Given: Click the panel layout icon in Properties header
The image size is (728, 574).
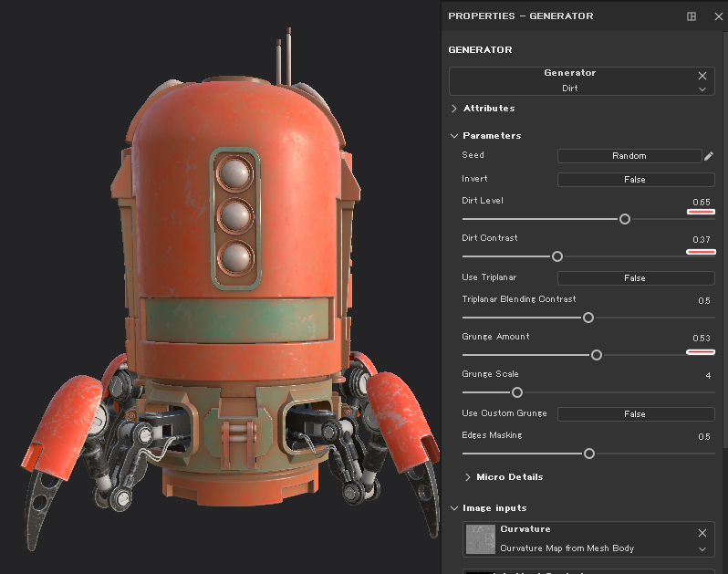Looking at the screenshot, I should click(692, 16).
